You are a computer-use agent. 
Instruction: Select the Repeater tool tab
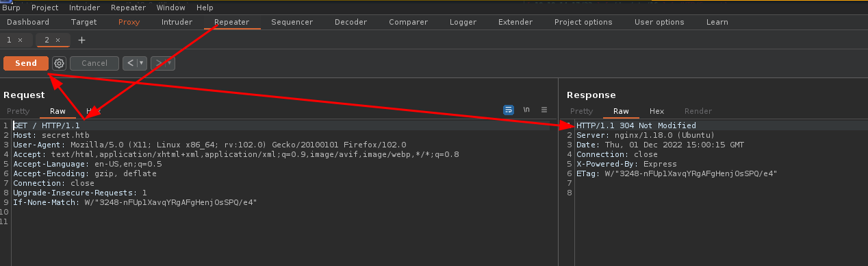(x=231, y=22)
